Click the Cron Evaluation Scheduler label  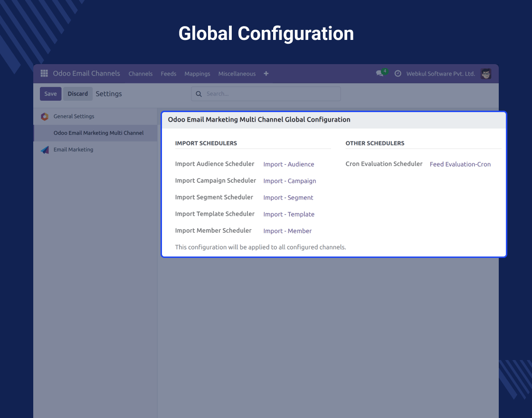[x=384, y=164]
